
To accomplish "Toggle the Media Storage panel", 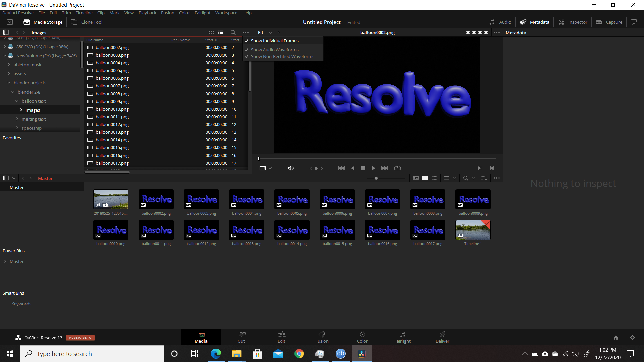I will pyautogui.click(x=43, y=22).
